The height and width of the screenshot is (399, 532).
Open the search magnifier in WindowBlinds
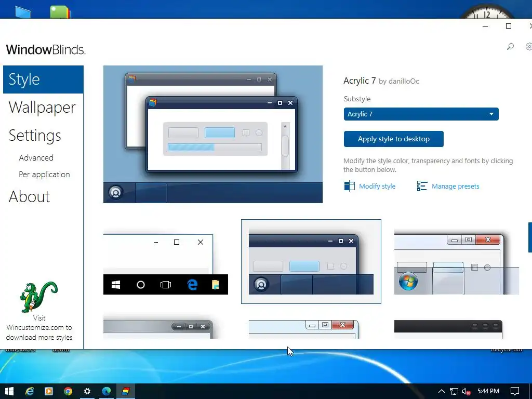click(x=510, y=46)
